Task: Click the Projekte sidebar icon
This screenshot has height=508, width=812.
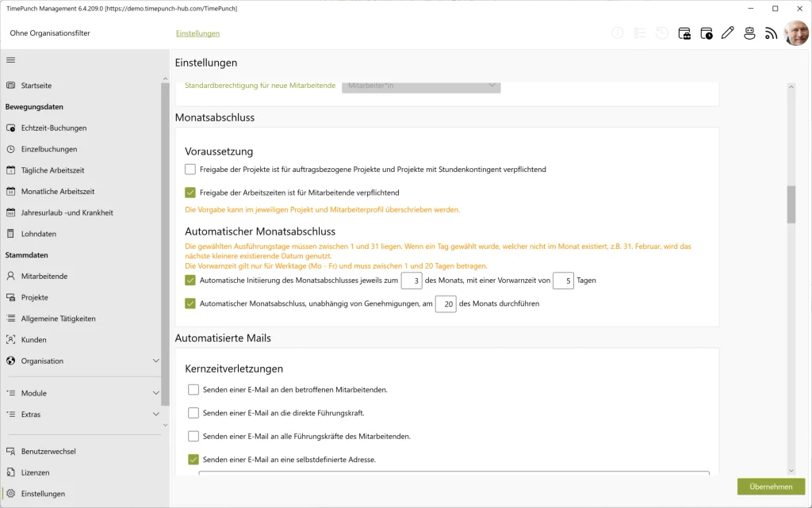Action: coord(10,297)
